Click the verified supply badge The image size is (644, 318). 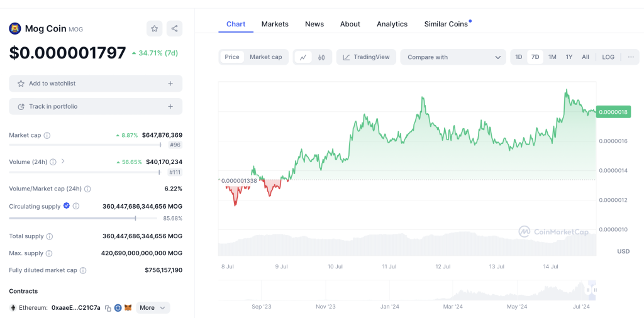coord(67,206)
